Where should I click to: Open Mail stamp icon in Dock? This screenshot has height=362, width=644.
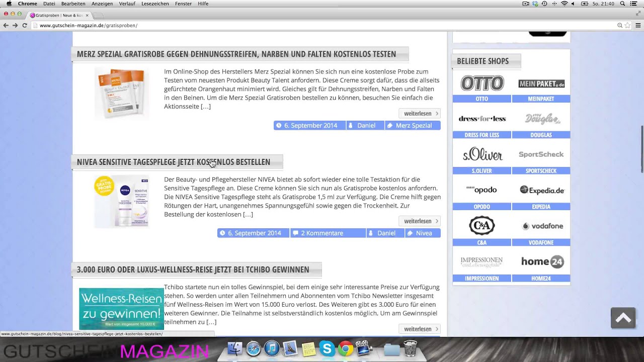click(x=290, y=348)
